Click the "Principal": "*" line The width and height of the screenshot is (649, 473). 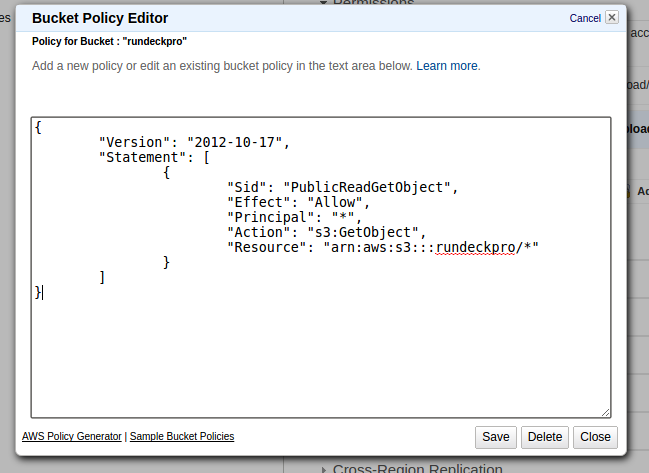[294, 217]
